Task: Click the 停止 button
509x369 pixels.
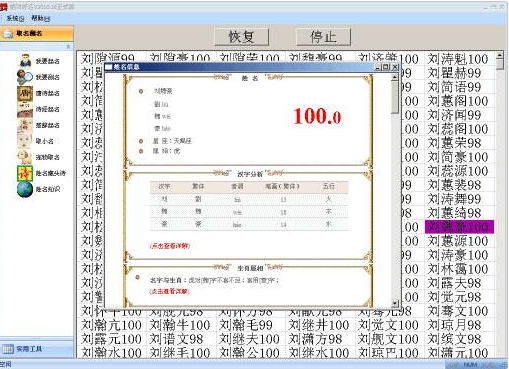Action: click(x=323, y=37)
